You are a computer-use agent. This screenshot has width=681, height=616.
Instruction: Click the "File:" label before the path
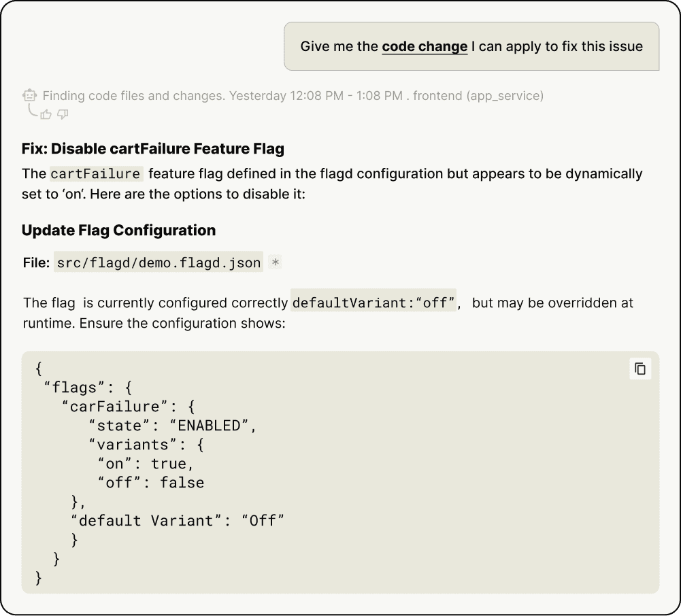pos(37,263)
